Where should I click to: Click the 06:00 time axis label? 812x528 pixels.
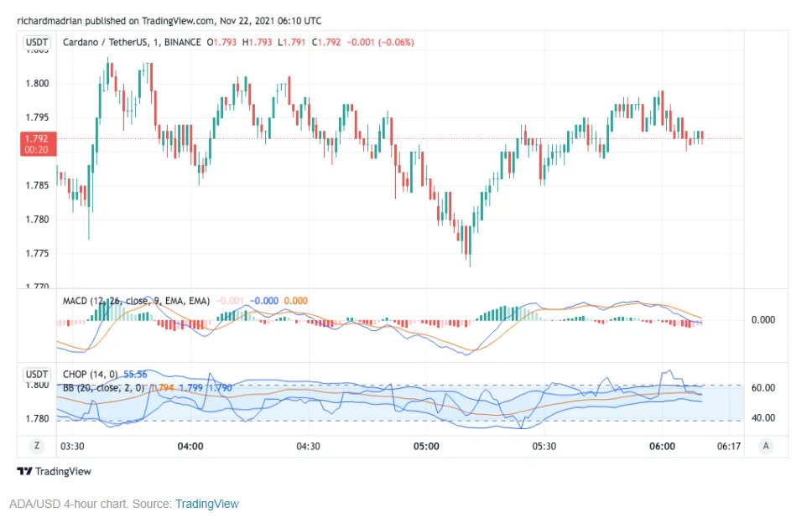(x=663, y=446)
